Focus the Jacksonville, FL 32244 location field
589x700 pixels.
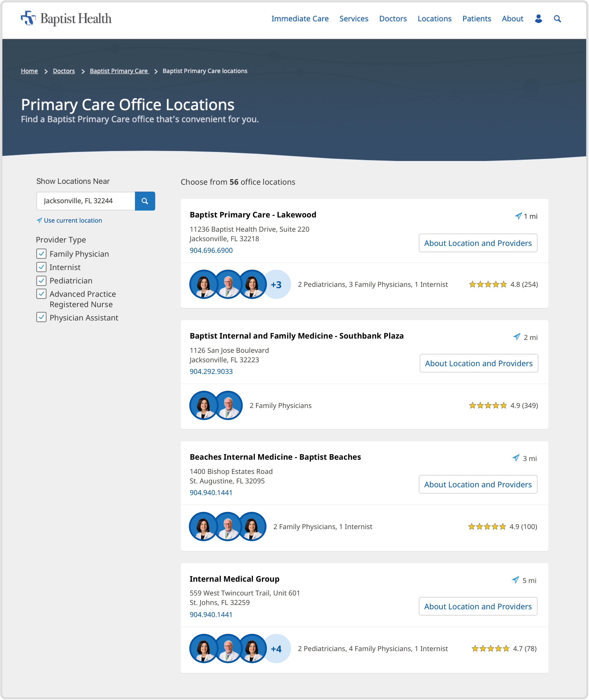[x=86, y=201]
